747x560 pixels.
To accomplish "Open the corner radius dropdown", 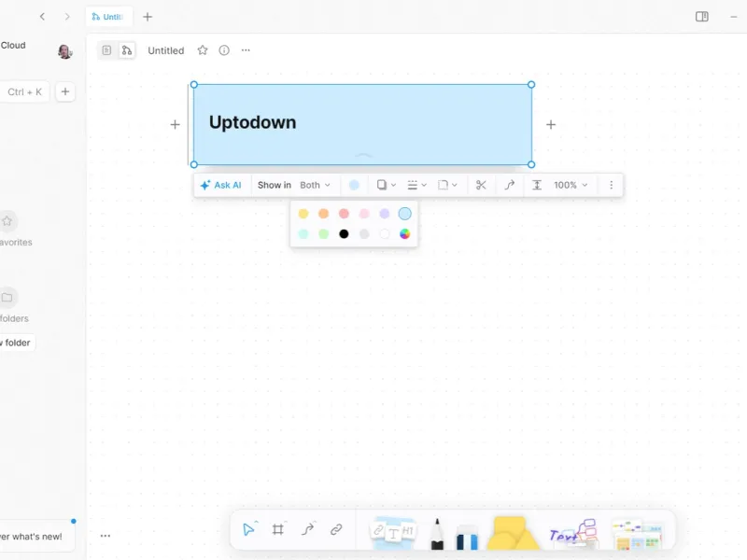I will [x=447, y=185].
